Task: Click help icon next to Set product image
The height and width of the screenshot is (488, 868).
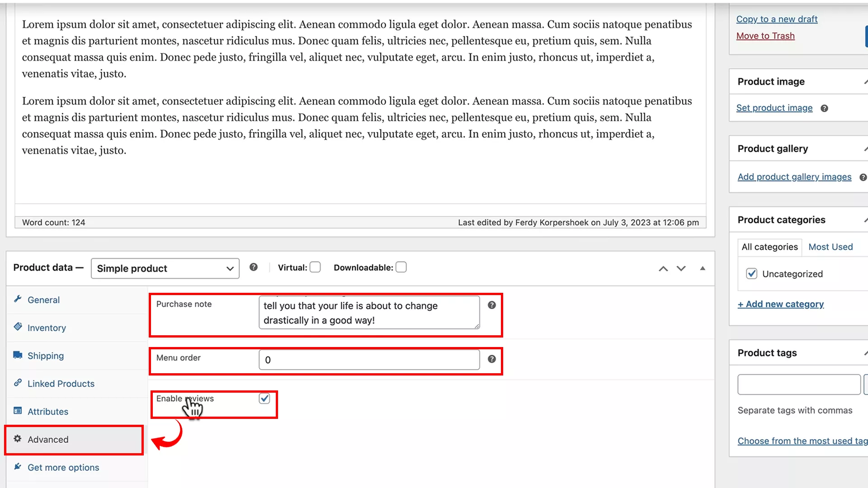Action: (824, 108)
